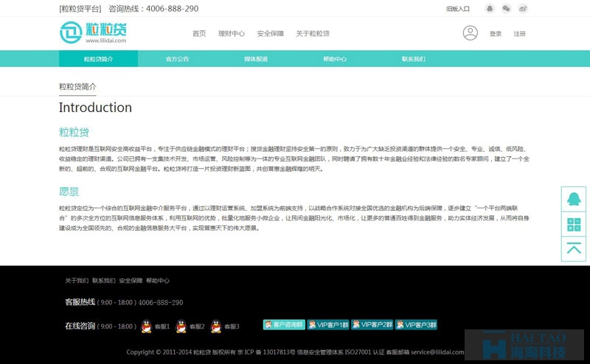The width and height of the screenshot is (590, 364).
Task: Click the user avatar icon
Action: click(471, 33)
